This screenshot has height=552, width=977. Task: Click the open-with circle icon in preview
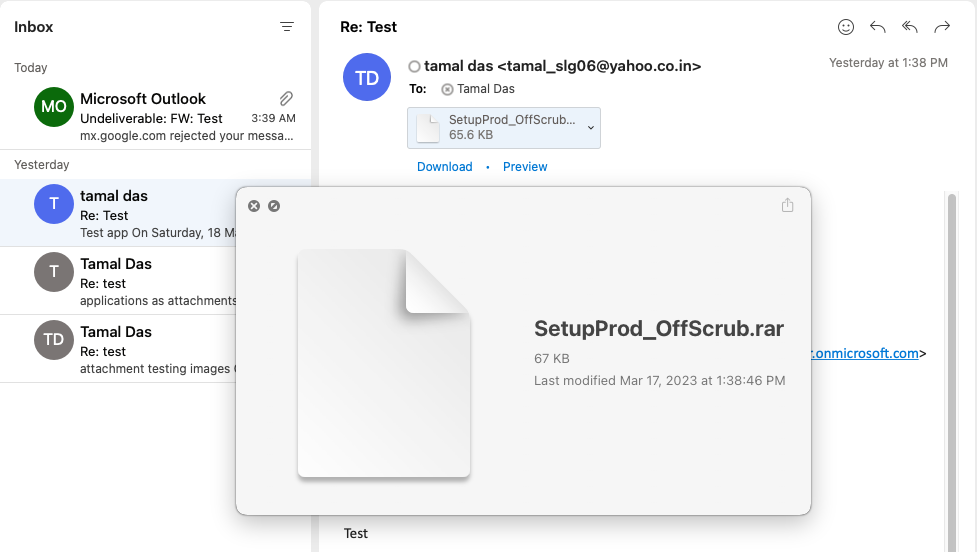(274, 206)
